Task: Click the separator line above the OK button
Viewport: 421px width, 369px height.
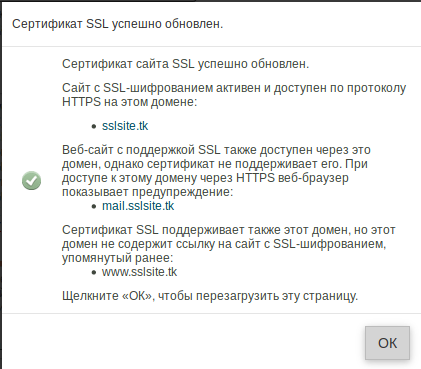Action: coord(211,313)
